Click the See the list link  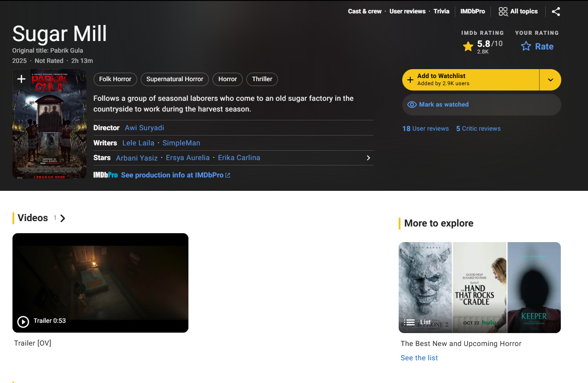point(419,358)
